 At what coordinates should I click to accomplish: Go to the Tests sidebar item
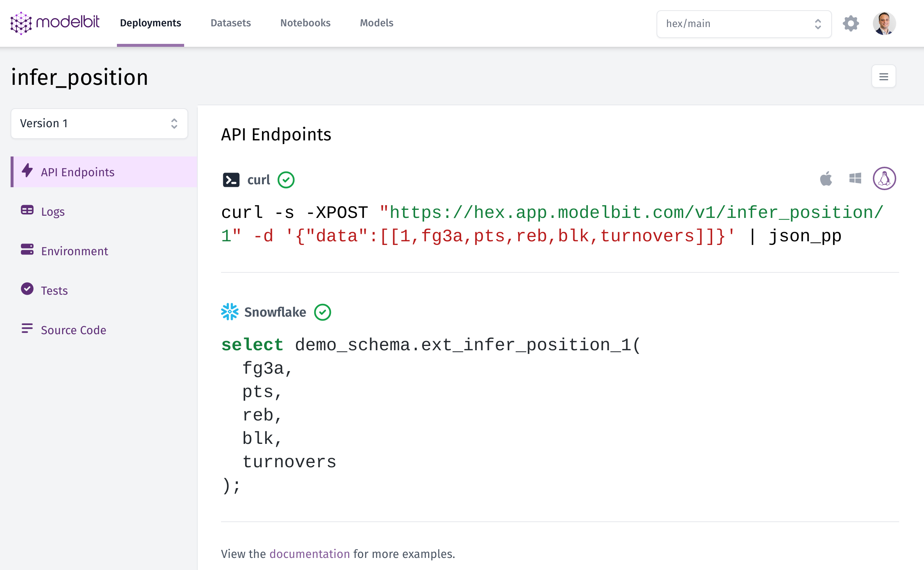click(x=54, y=291)
